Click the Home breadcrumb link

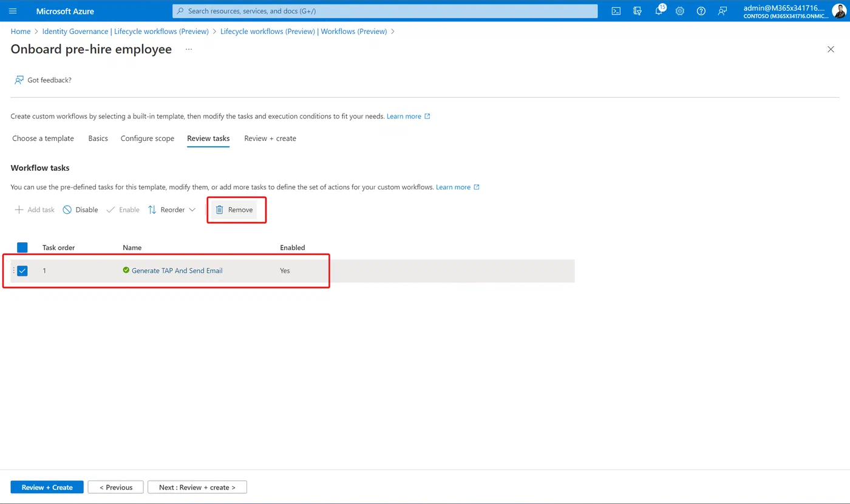click(21, 31)
